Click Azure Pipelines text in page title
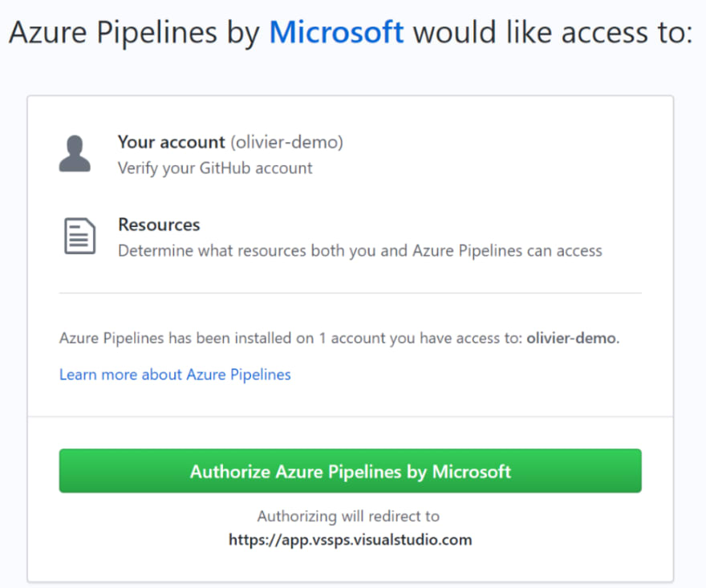Viewport: 706px width, 588px height. (x=113, y=32)
